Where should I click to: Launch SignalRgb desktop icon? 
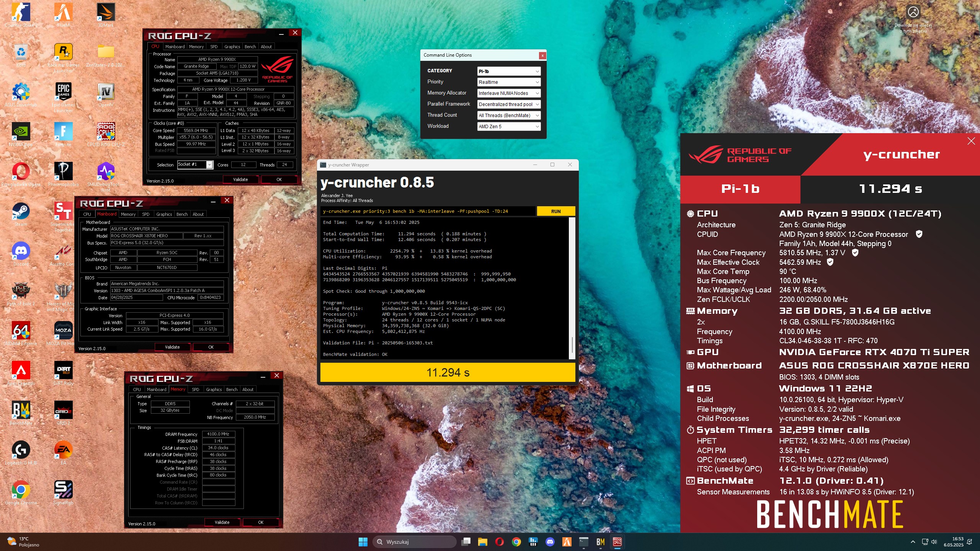[63, 493]
